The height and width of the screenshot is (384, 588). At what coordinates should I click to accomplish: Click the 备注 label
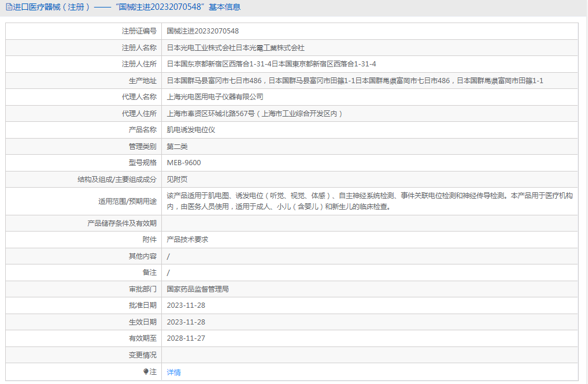point(149,273)
